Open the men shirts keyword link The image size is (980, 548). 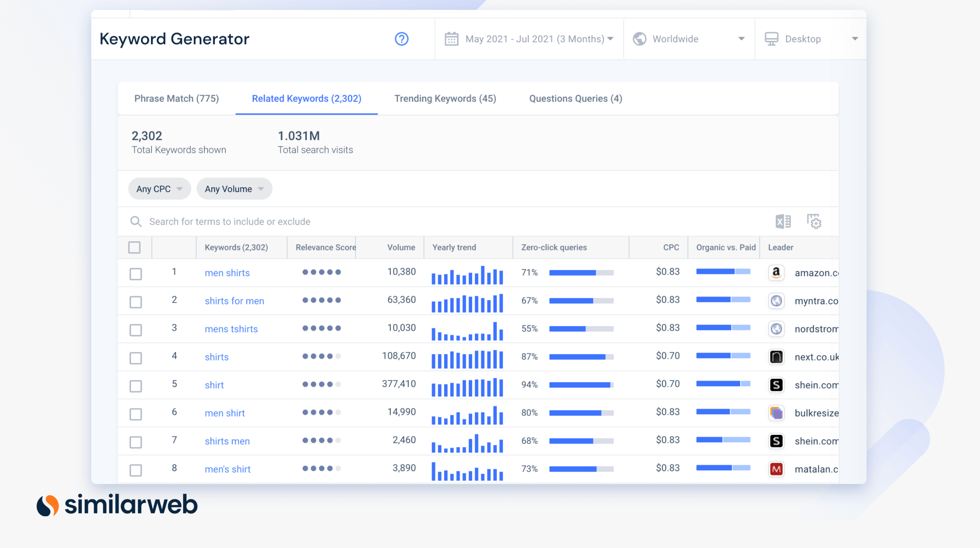tap(227, 273)
